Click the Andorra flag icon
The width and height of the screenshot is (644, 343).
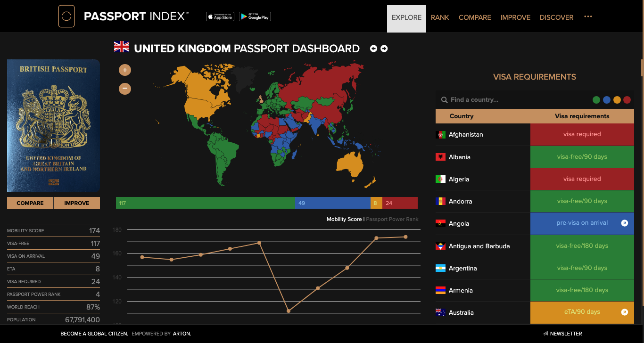coord(440,201)
